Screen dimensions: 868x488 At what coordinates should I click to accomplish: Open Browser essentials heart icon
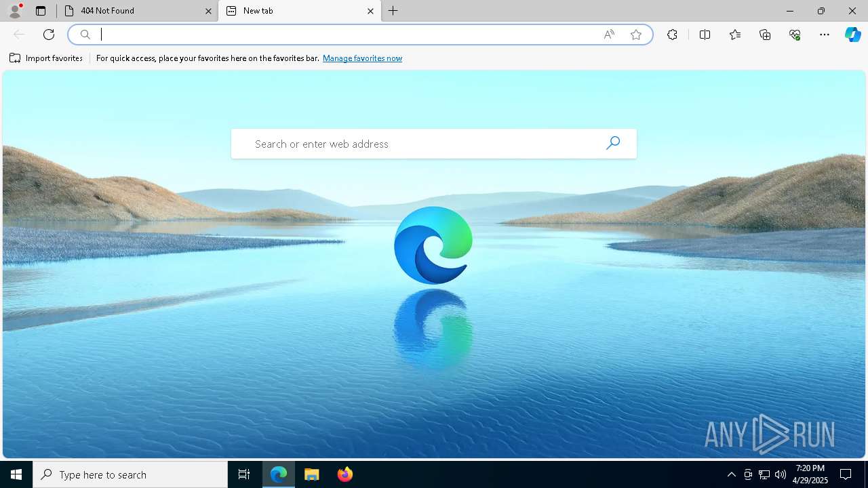tap(795, 35)
